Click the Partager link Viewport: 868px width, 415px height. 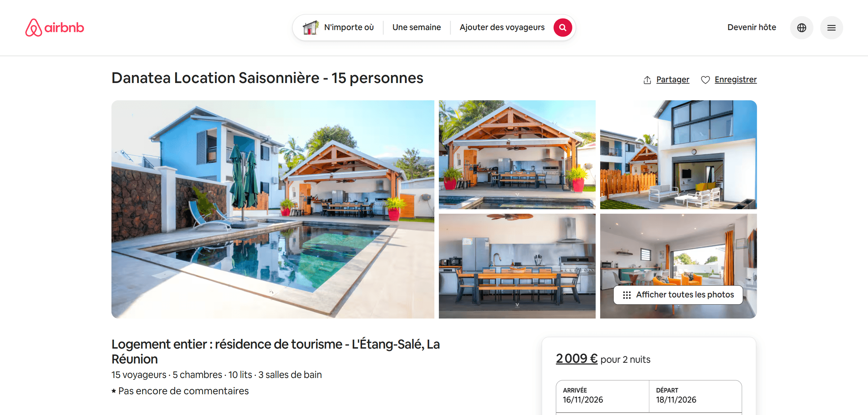(x=673, y=80)
